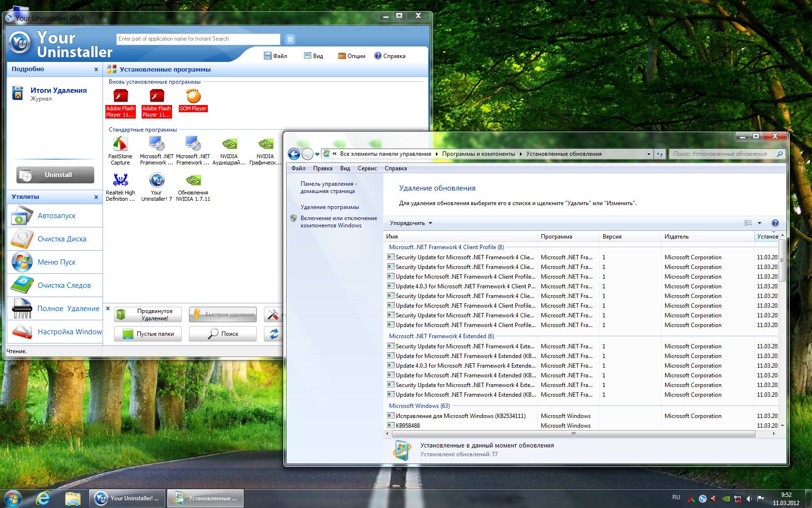The height and width of the screenshot is (508, 812).
Task: Open the Сервис menu
Action: 367,168
